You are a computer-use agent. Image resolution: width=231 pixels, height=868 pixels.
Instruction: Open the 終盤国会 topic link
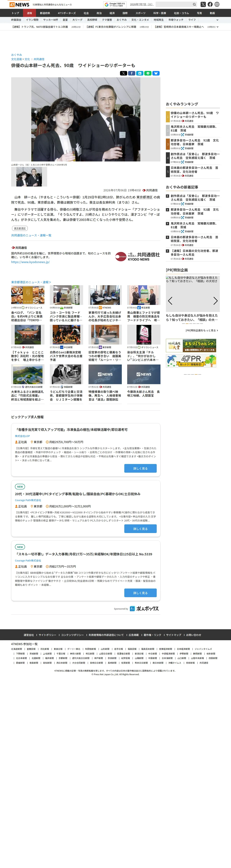(x=16, y=20)
